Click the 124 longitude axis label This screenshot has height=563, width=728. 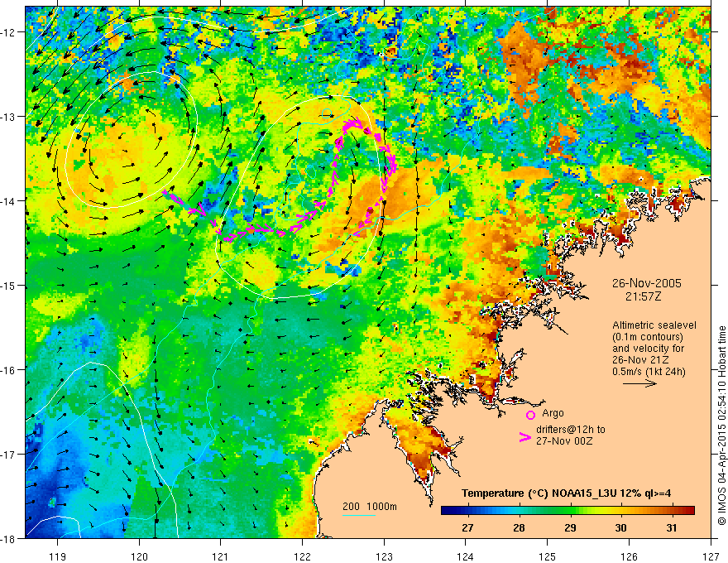coord(466,556)
